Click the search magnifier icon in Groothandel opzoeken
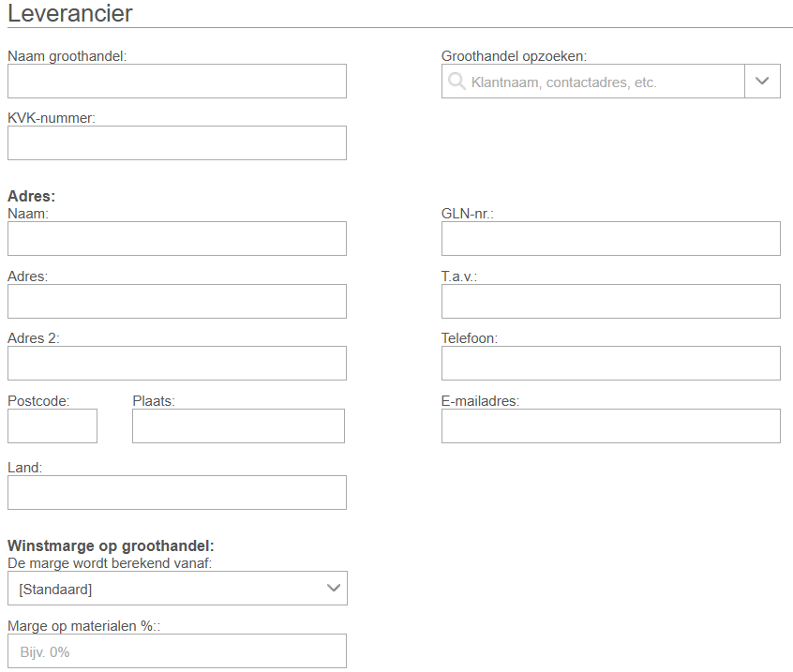This screenshot has width=793, height=672. pyautogui.click(x=456, y=82)
